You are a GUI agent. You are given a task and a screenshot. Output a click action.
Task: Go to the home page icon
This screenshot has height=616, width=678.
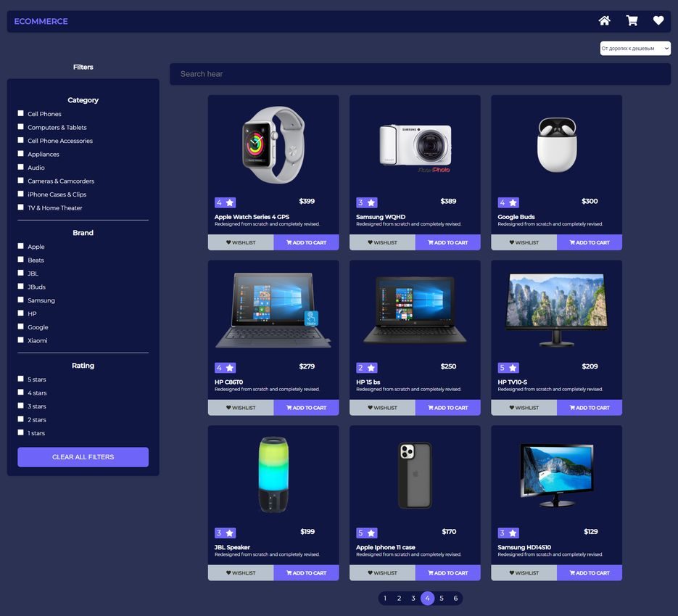(x=605, y=21)
